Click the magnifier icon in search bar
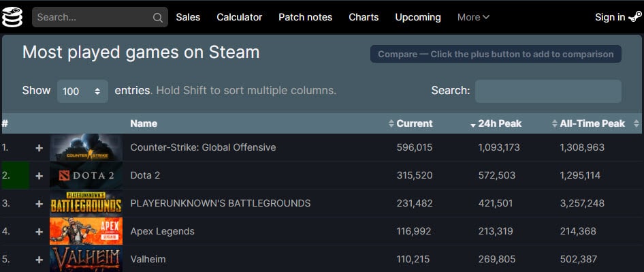This screenshot has width=644, height=272. click(158, 17)
